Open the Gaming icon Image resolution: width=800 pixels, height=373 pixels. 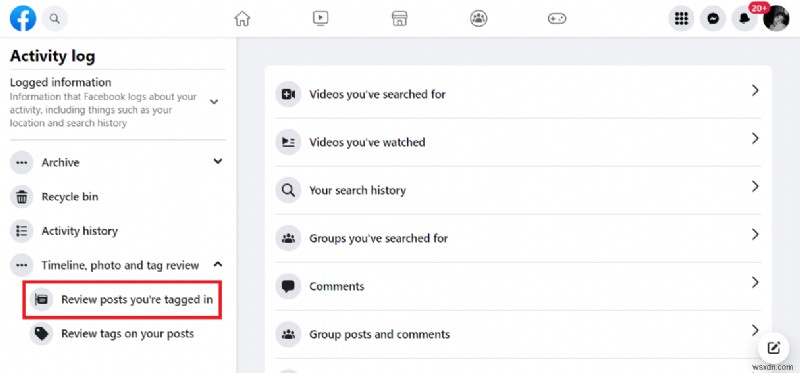(x=557, y=19)
